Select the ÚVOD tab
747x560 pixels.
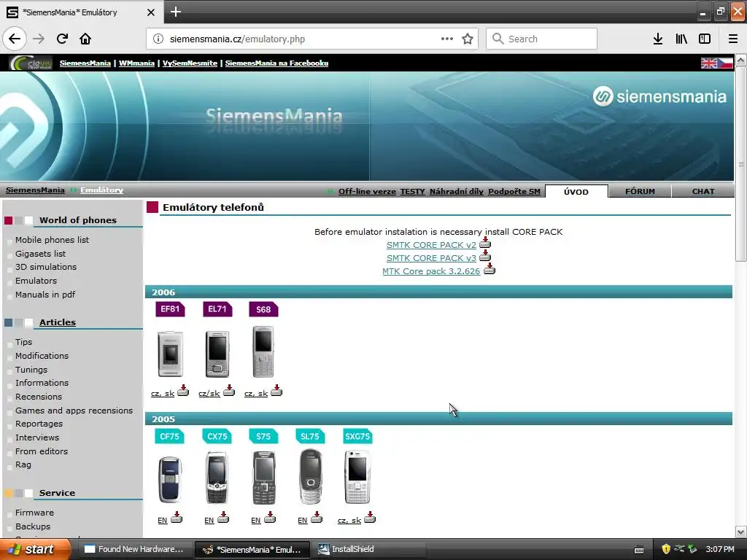576,192
